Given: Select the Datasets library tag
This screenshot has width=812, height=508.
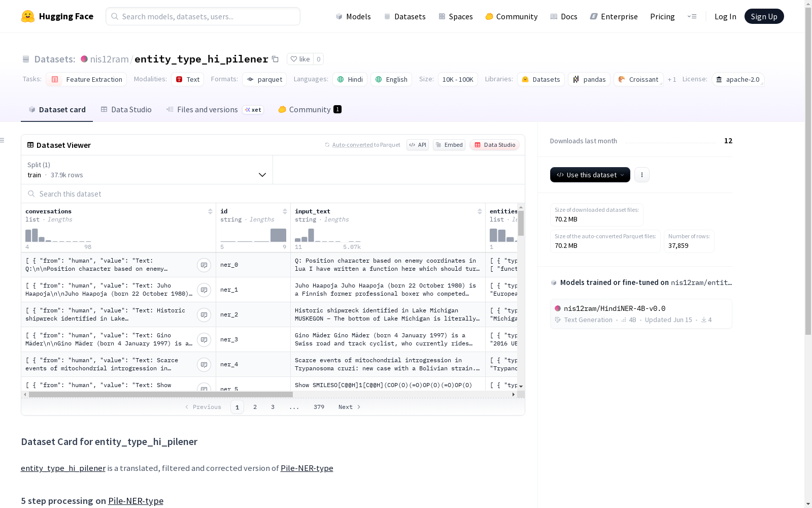Looking at the screenshot, I should click(541, 79).
